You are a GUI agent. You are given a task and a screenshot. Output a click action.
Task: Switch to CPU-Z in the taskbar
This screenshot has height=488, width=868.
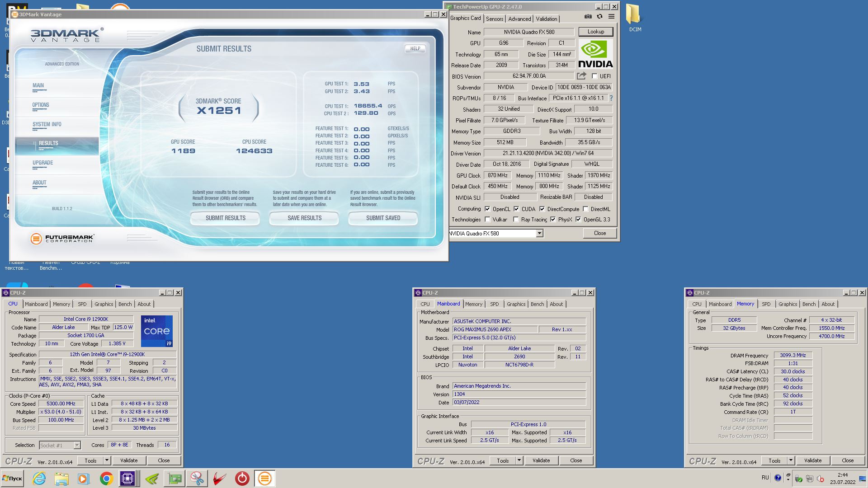coord(128,479)
